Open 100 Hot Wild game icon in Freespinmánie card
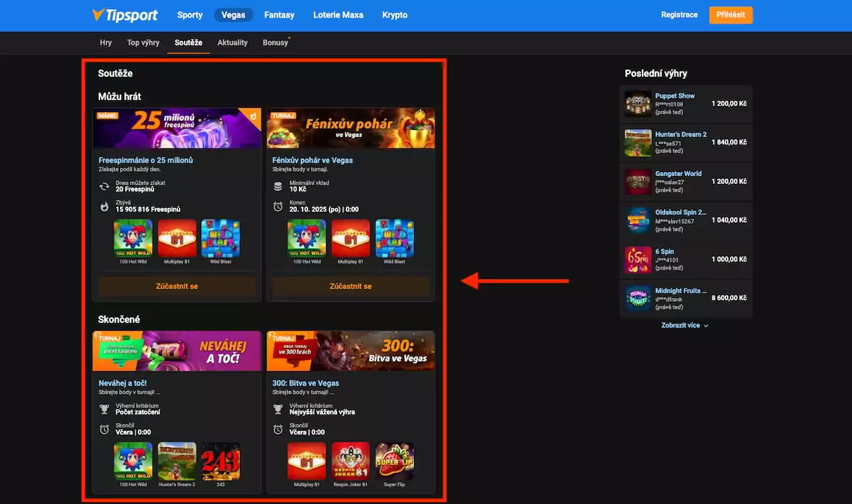This screenshot has height=504, width=852. [133, 238]
